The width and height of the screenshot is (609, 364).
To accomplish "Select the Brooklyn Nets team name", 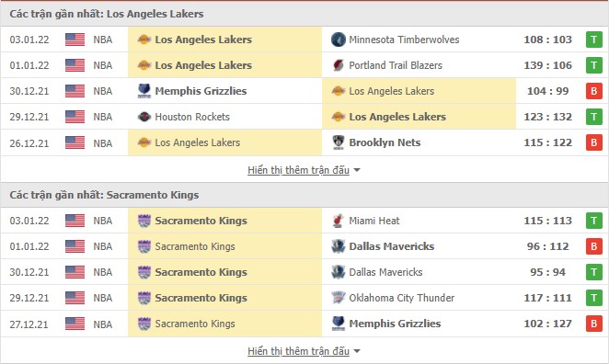I will [385, 142].
